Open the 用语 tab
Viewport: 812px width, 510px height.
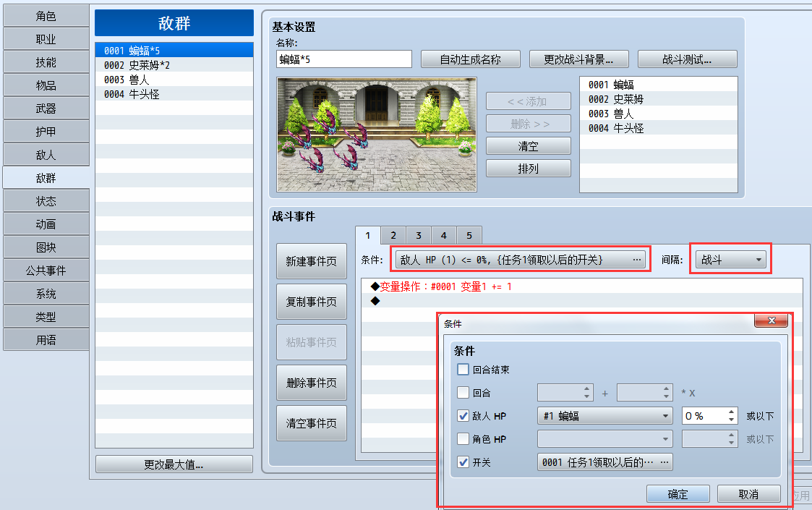[46, 339]
